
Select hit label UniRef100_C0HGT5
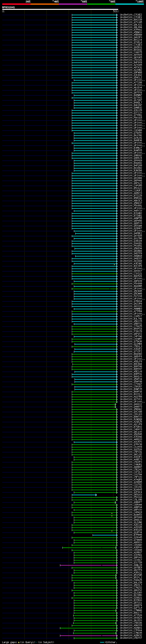131,53
